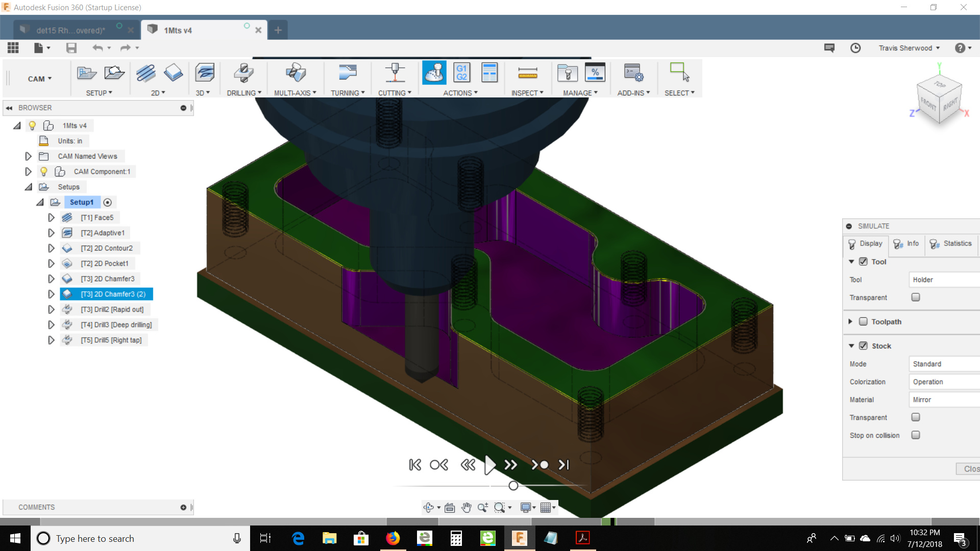Image resolution: width=980 pixels, height=551 pixels.
Task: Expand the CAM Named Views folder
Action: 29,156
